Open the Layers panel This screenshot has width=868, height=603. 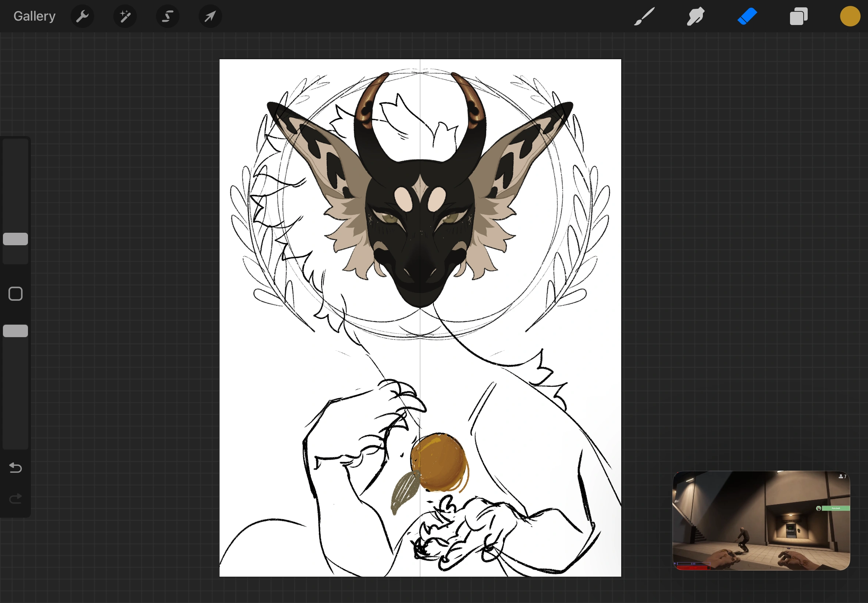tap(798, 16)
